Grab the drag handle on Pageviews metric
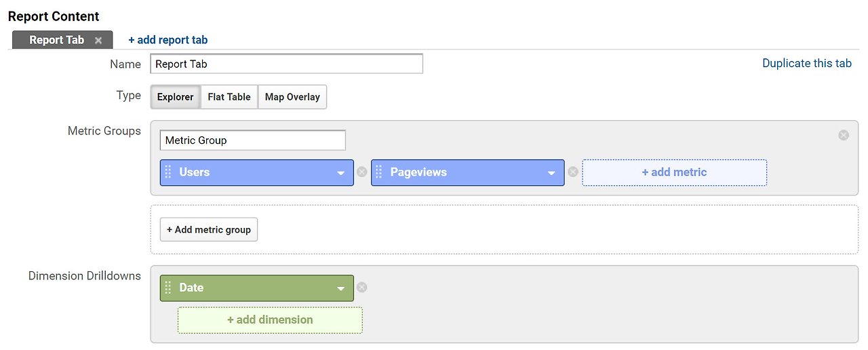Viewport: 868px width, 350px height. pos(379,172)
